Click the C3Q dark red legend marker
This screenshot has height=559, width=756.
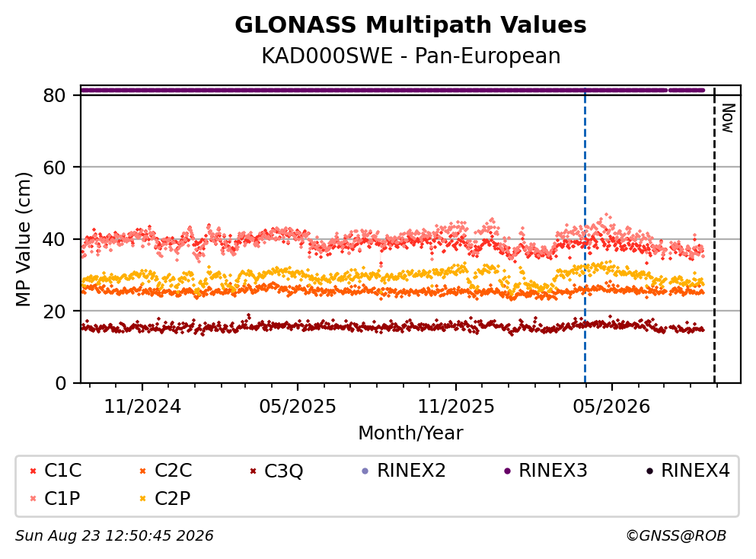point(253,471)
